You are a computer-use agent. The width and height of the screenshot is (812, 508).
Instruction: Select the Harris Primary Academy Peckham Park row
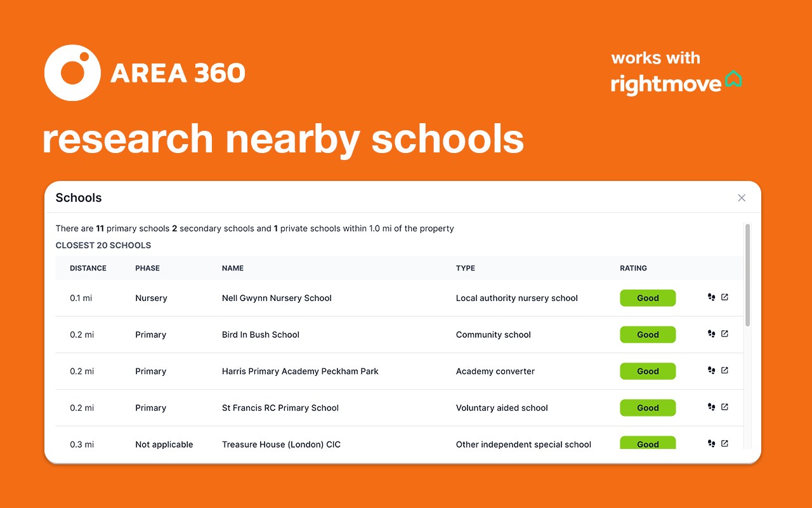(x=300, y=371)
